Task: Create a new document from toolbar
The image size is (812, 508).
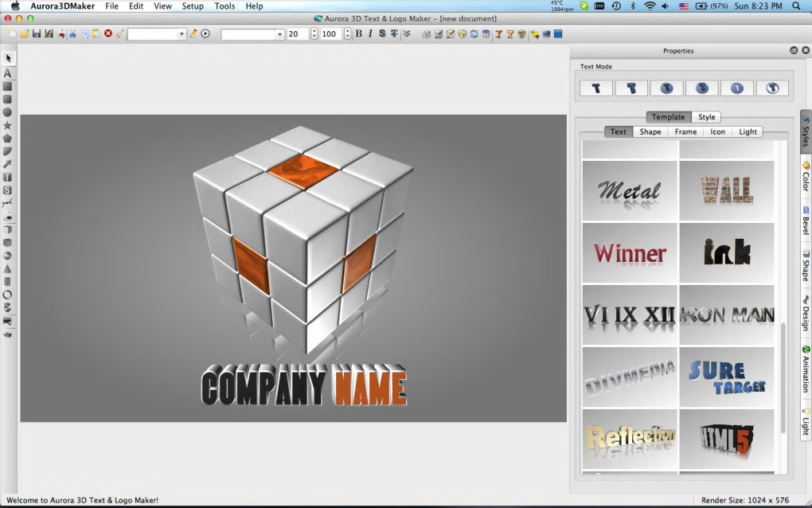Action: tap(12, 33)
